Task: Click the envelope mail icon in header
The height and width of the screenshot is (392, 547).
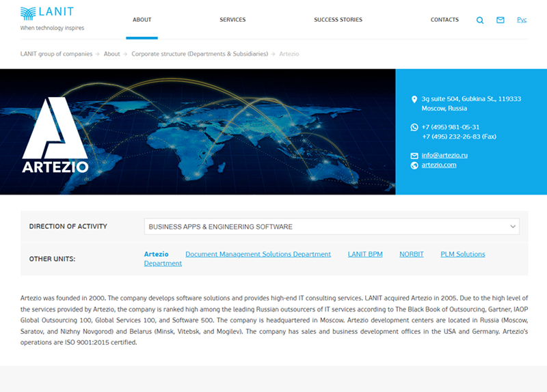Action: click(501, 20)
